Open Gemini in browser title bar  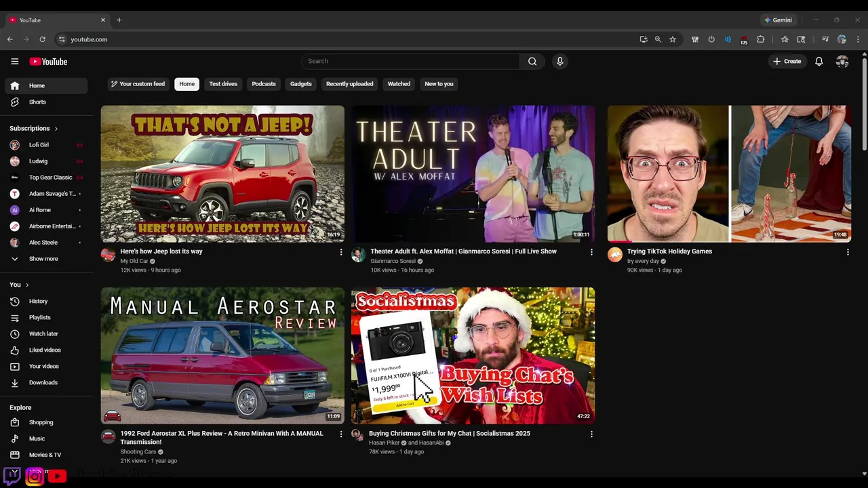(x=777, y=20)
